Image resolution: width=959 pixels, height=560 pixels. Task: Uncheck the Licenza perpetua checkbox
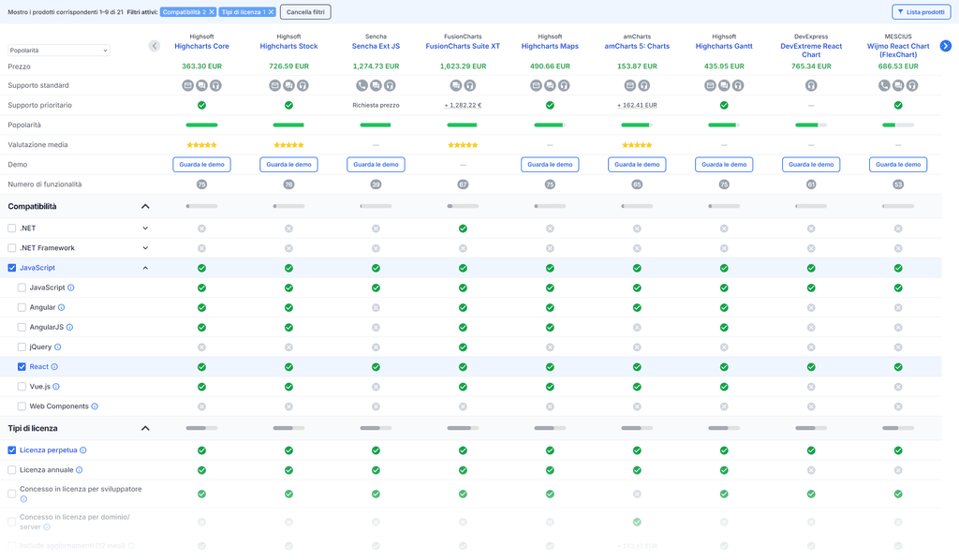coord(11,450)
